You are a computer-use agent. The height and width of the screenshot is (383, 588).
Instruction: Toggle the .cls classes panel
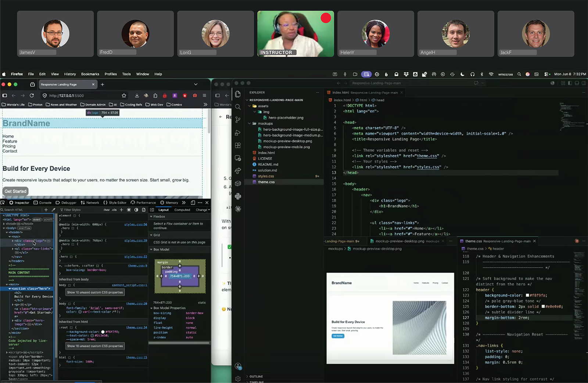tap(114, 210)
